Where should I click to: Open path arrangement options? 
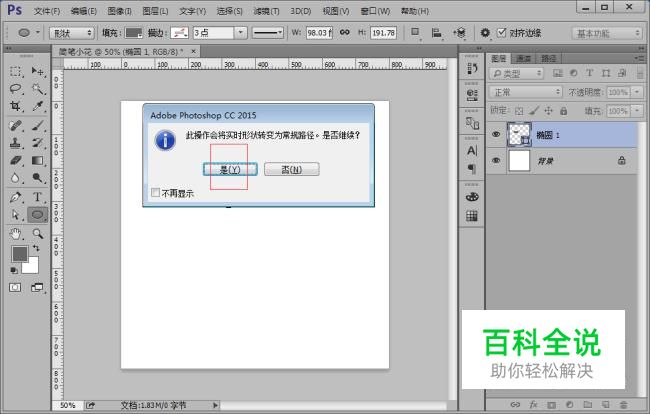[x=460, y=33]
